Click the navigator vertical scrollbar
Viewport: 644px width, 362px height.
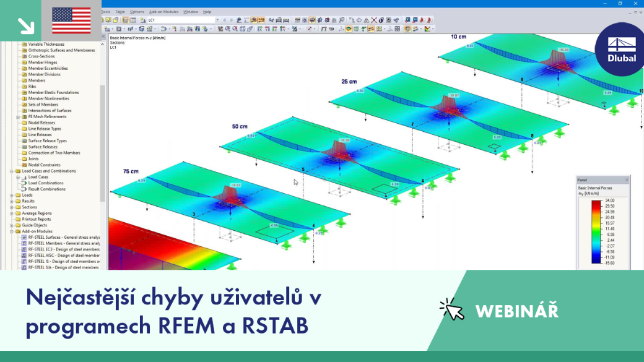point(103,143)
